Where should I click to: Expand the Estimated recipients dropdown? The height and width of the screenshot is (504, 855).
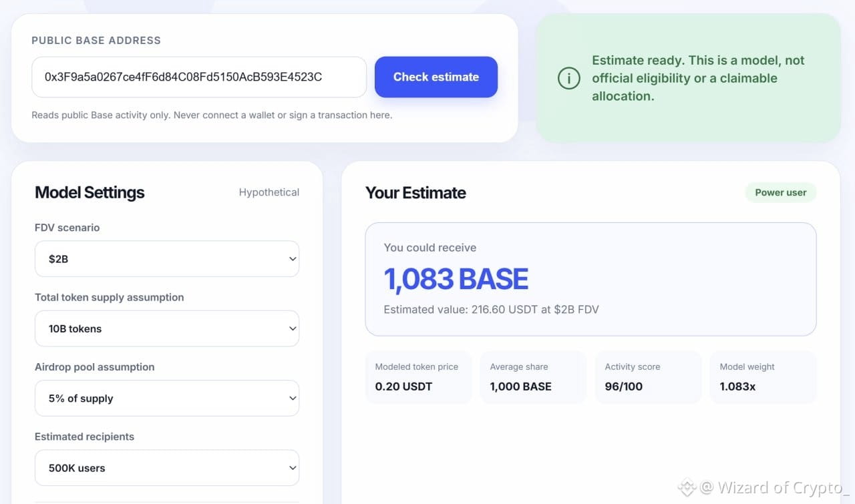[x=167, y=468]
